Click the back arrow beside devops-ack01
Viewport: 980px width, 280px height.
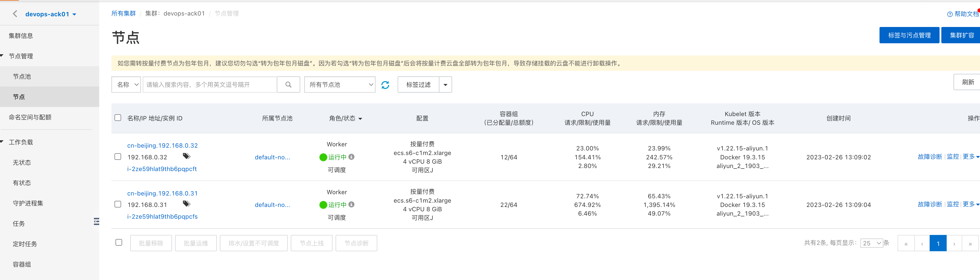(x=15, y=14)
